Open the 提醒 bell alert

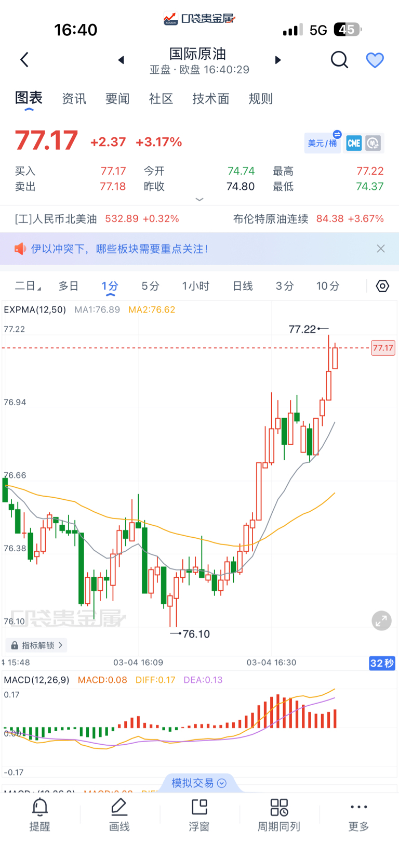click(40, 814)
